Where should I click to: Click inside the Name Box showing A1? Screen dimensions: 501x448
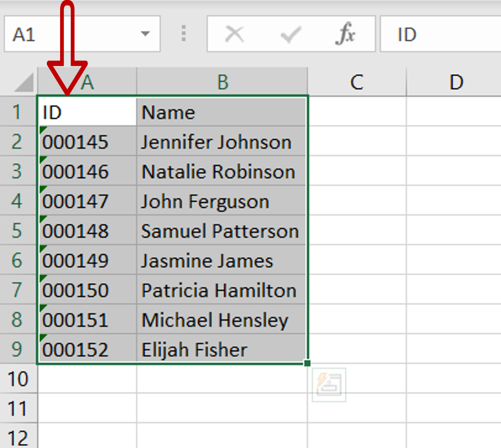click(x=72, y=35)
